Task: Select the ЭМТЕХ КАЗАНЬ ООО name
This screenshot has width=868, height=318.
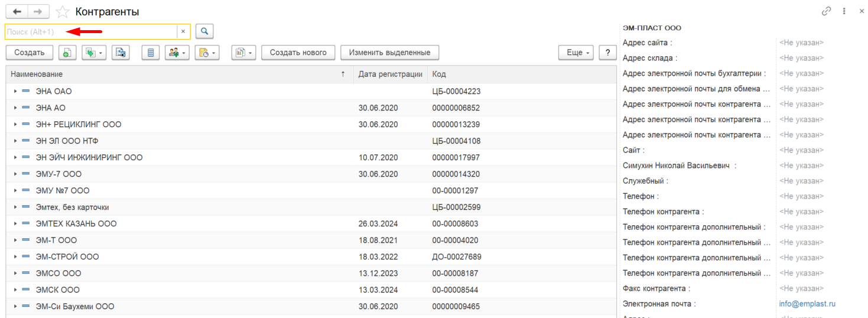Action: point(76,224)
